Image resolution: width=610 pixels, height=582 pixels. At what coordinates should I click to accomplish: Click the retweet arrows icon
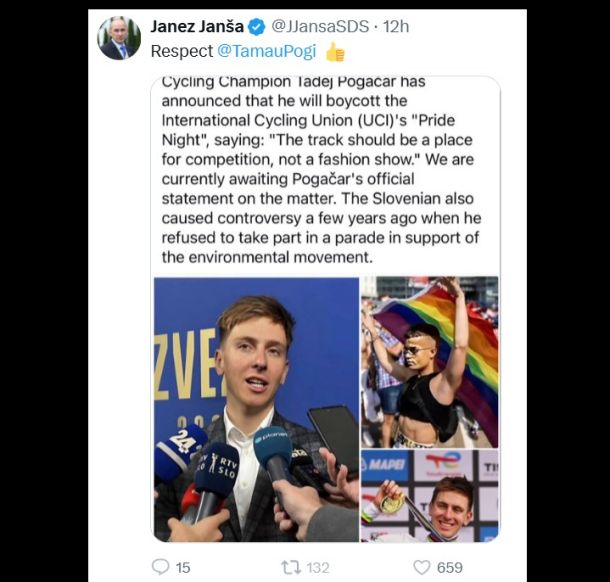coord(291,567)
